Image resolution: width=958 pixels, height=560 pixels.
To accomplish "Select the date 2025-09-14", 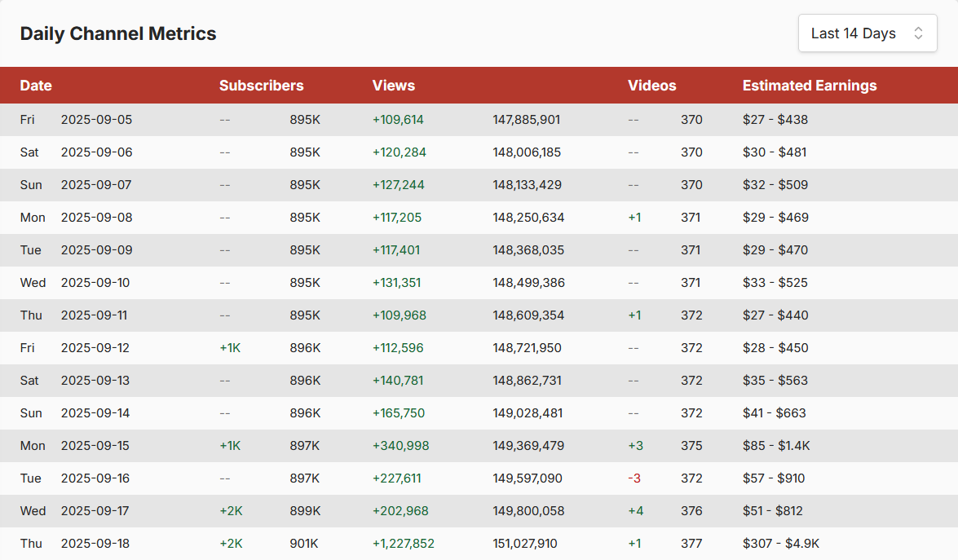I will pyautogui.click(x=95, y=412).
